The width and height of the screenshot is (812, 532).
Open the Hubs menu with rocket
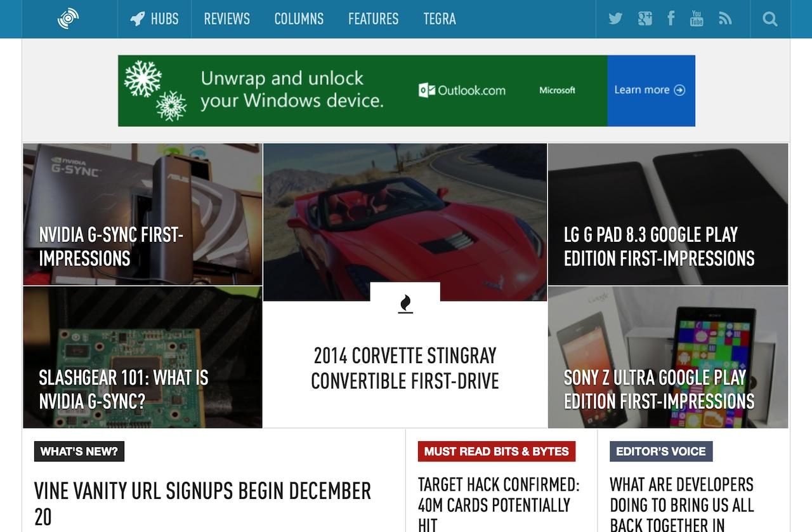coord(154,19)
